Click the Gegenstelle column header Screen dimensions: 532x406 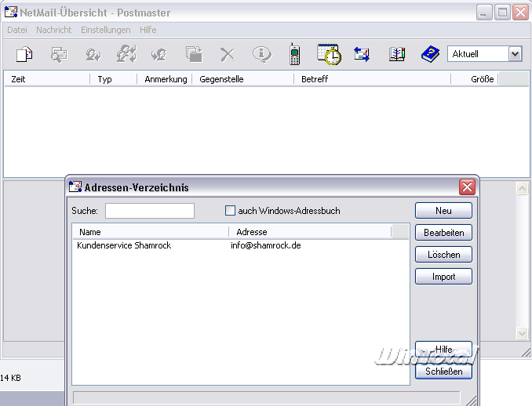point(243,79)
